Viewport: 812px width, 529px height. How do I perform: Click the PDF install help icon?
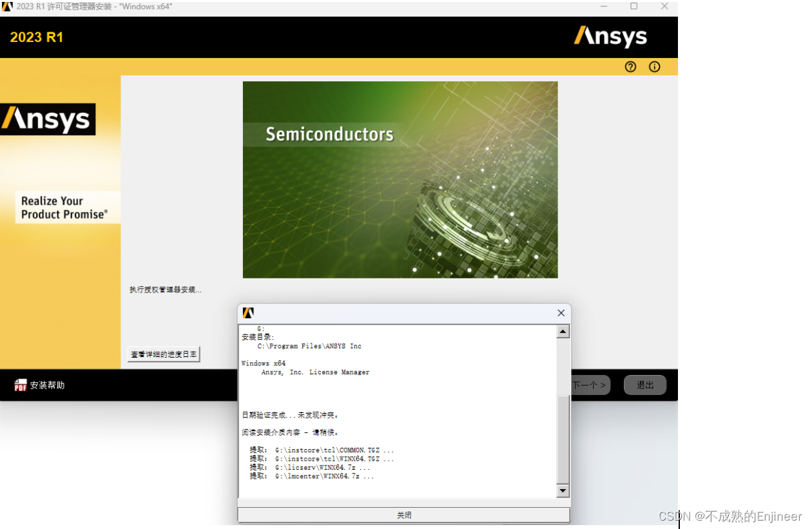(x=21, y=385)
